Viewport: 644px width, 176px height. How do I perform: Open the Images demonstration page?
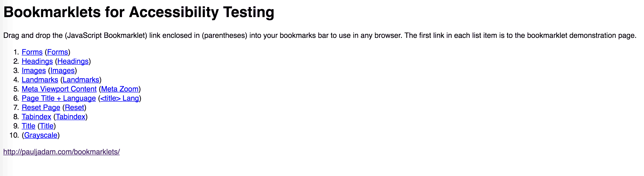point(34,71)
